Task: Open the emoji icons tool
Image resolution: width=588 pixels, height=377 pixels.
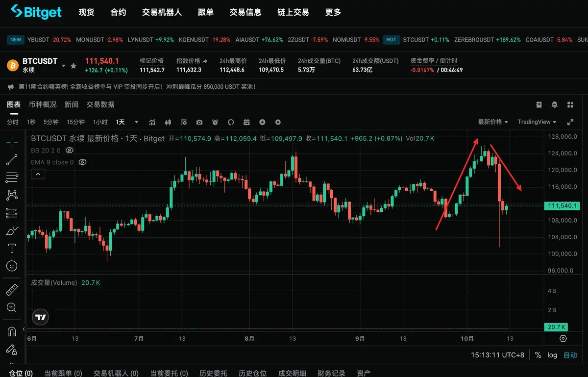Action: (x=12, y=266)
